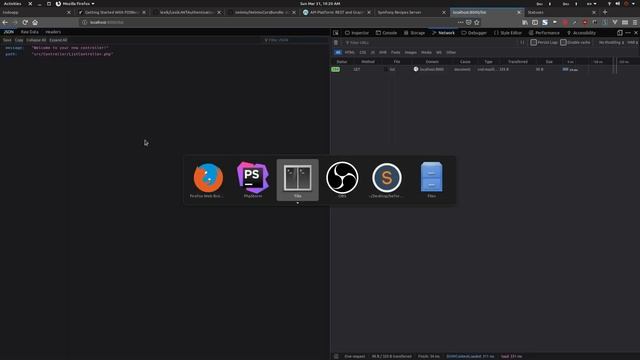Open the Performance devtools tab
The image size is (640, 360).
(x=544, y=33)
